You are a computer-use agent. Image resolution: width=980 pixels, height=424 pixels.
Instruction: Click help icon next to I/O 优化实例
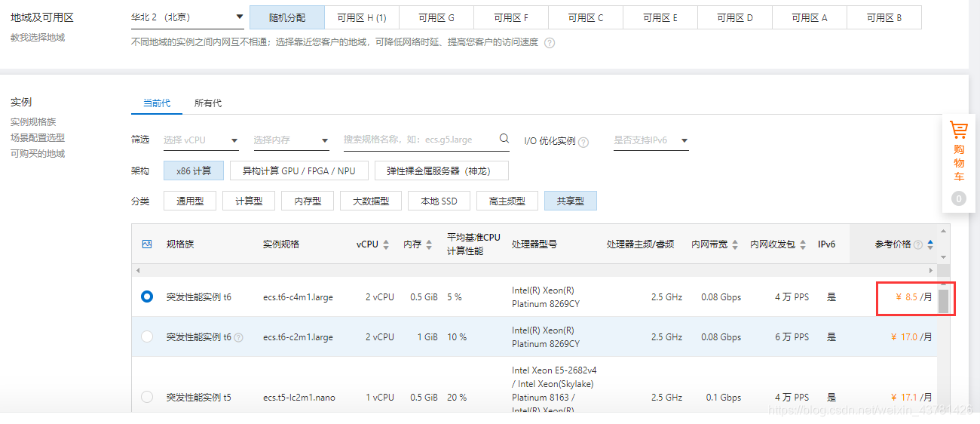coord(583,142)
